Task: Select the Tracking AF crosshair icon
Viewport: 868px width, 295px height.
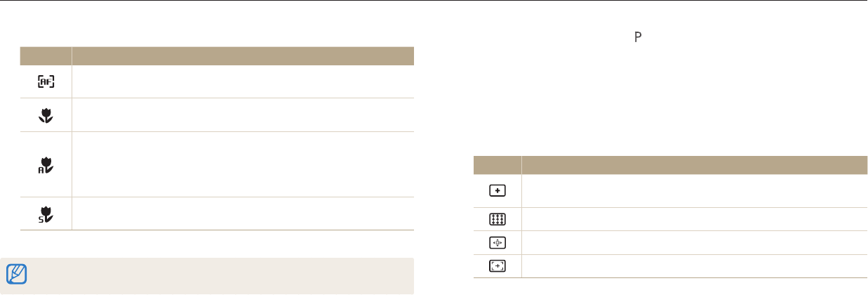Action: [497, 242]
